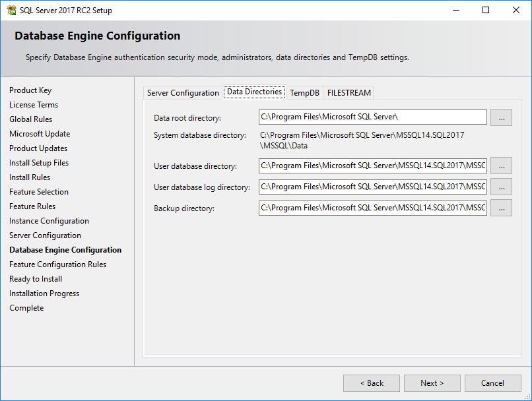Select the Database Engine Configuration sidebar step
Screen dimensions: 532x401
[x=65, y=250]
